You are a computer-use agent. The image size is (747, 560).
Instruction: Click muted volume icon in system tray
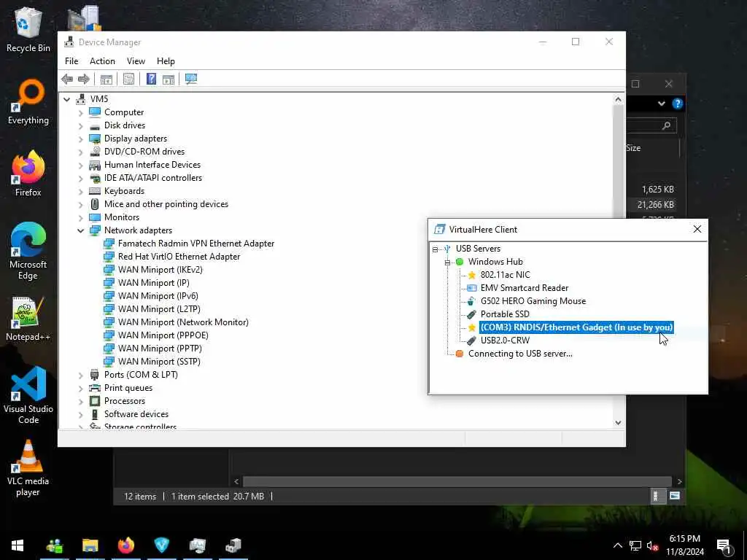point(652,545)
